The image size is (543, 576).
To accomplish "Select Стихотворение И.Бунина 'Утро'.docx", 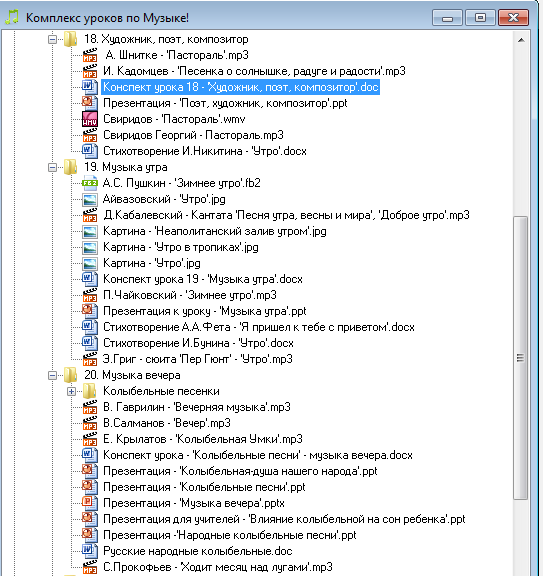I will (198, 343).
